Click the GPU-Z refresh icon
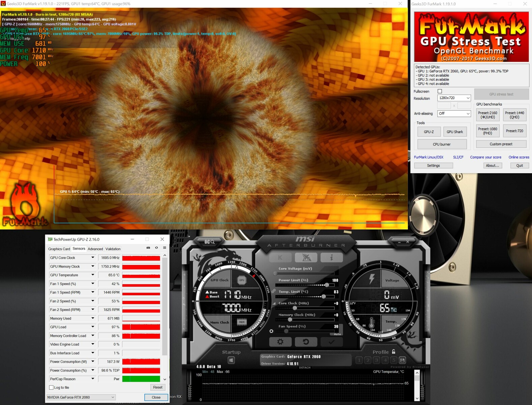The height and width of the screenshot is (405, 532). pyautogui.click(x=156, y=248)
